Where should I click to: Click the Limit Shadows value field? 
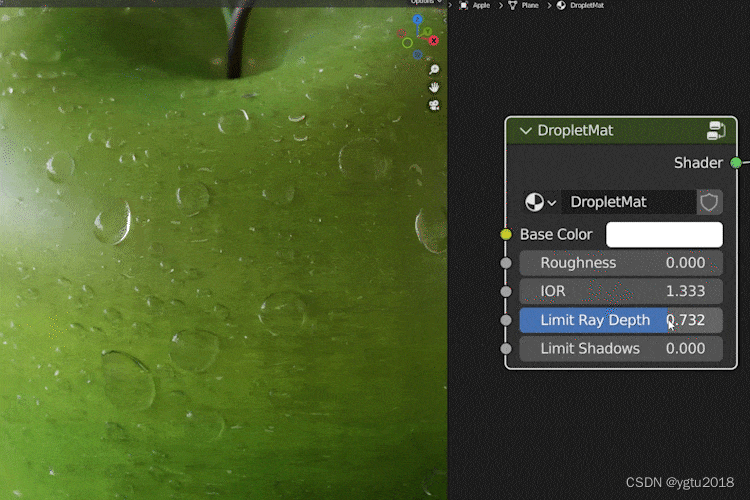621,349
